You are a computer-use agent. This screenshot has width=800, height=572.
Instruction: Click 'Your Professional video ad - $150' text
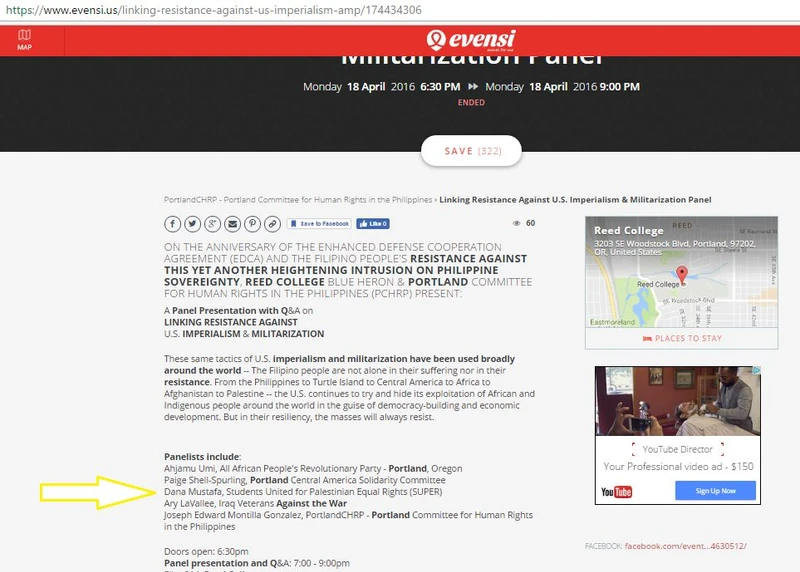(678, 466)
